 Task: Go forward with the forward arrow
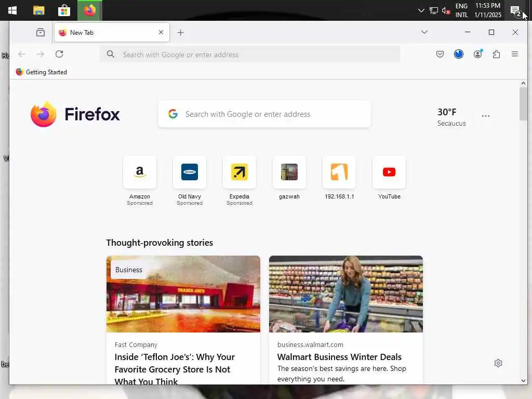[x=41, y=54]
